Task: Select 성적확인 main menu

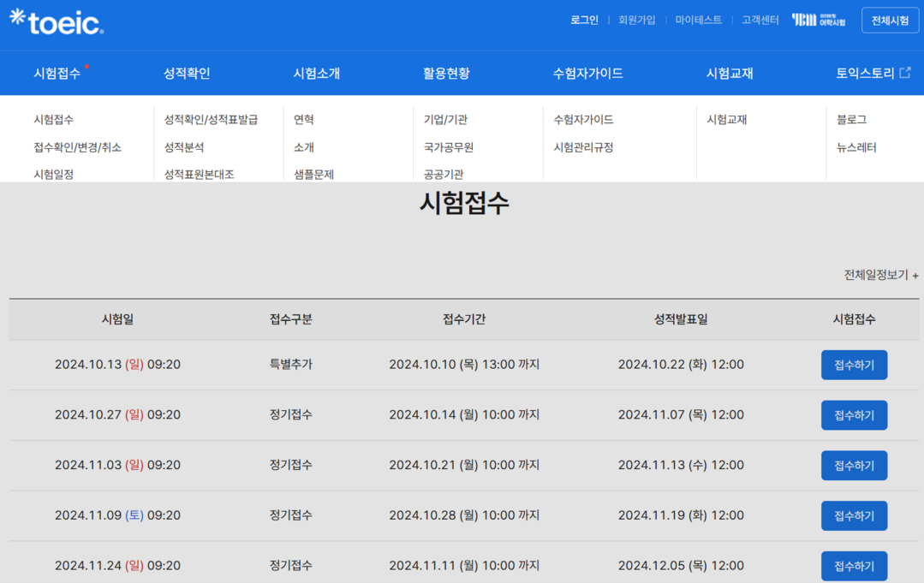Action: pyautogui.click(x=187, y=74)
